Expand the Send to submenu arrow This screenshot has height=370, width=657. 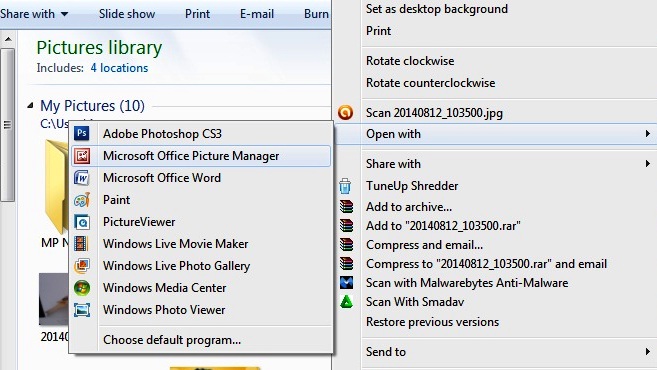pos(648,352)
